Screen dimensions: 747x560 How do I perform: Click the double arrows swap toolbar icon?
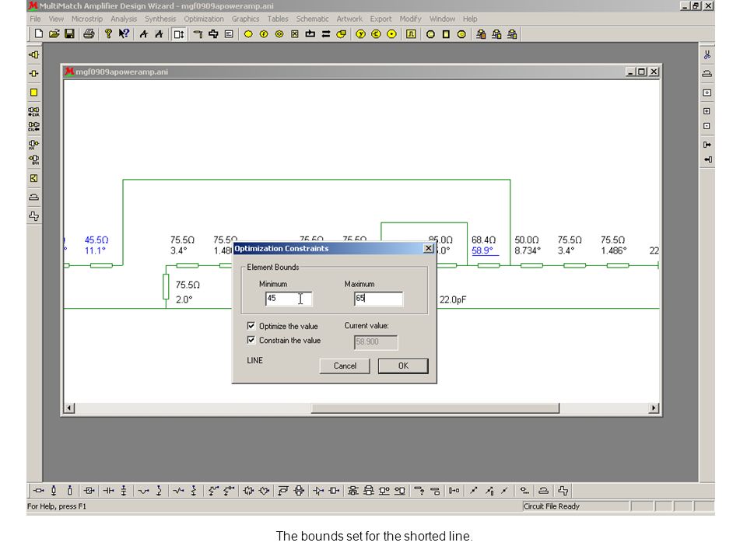tap(326, 34)
